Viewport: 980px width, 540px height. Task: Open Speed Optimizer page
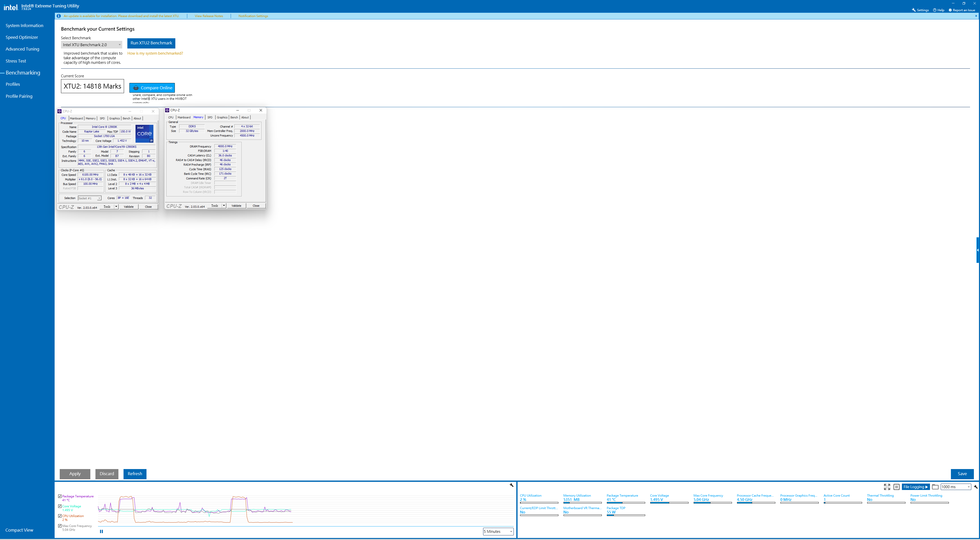click(22, 37)
